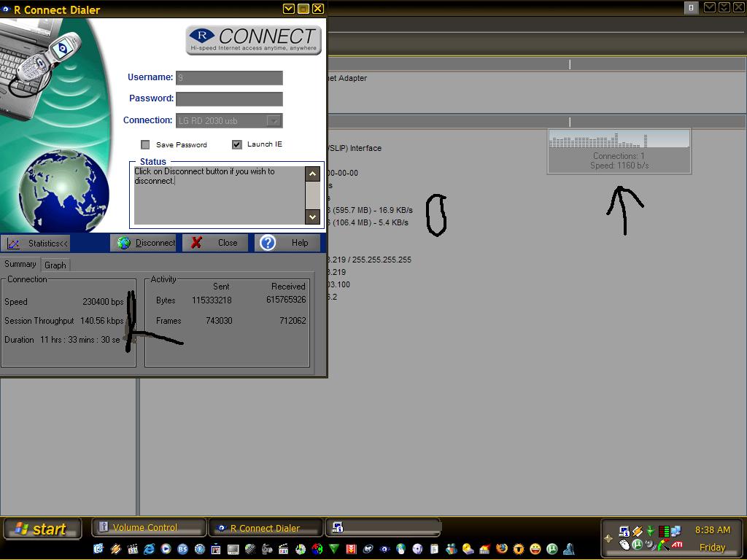Click the untitled taskbar button with network icon
The height and width of the screenshot is (560, 747).
coord(383,528)
